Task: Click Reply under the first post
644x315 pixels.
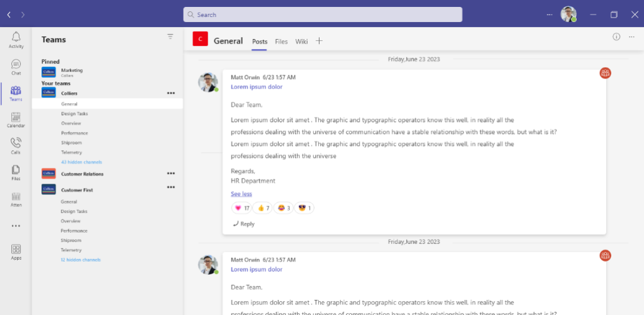Action: (x=243, y=224)
